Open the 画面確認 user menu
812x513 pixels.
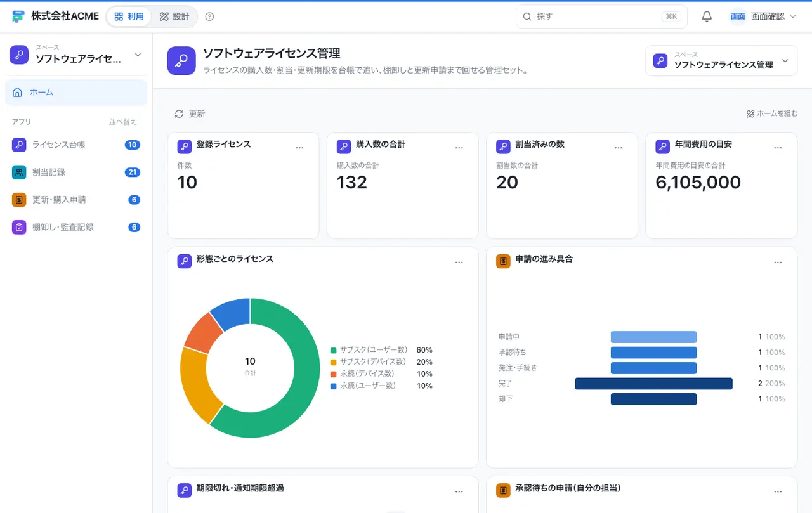coord(763,16)
